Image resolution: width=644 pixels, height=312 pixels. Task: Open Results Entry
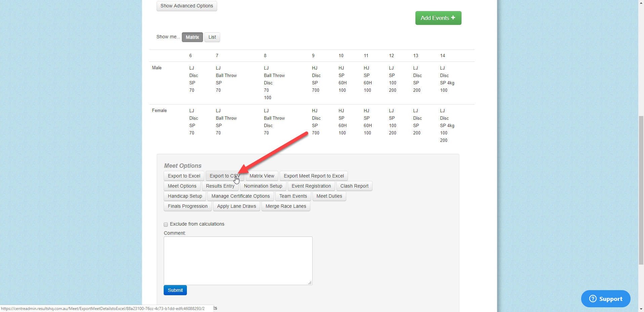tap(220, 186)
